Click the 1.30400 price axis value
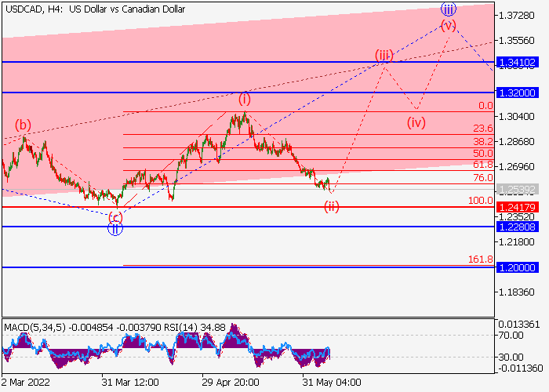The image size is (549, 392). [517, 116]
